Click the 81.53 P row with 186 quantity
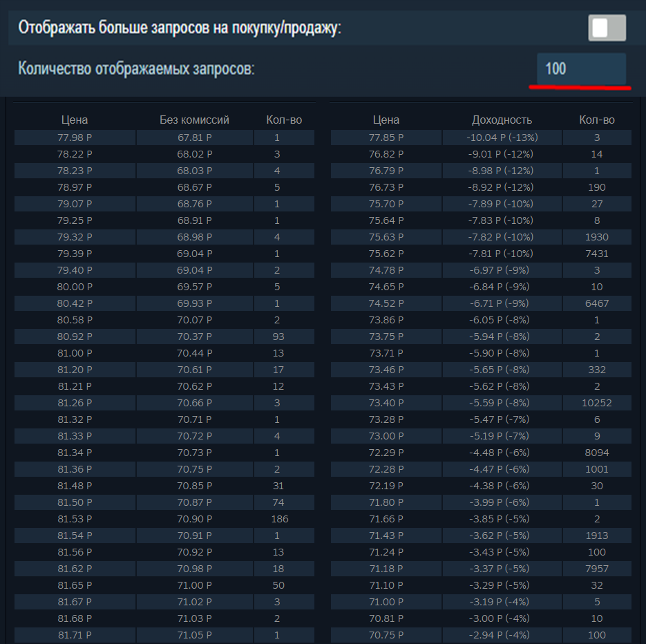Screen dimensions: 646x644 [x=75, y=519]
